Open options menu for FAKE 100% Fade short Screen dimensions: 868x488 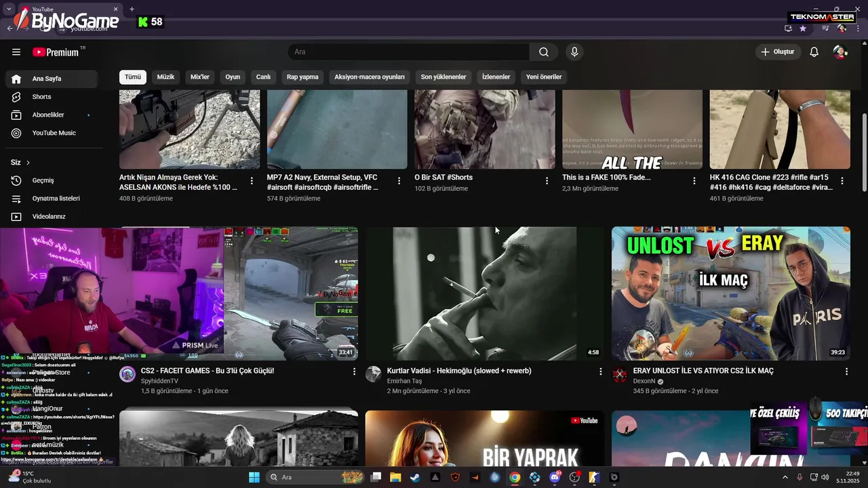694,181
